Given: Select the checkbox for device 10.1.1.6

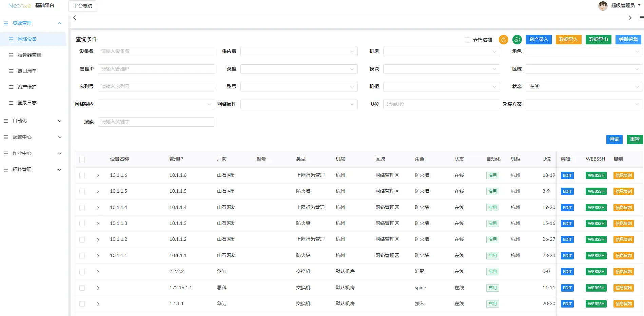Looking at the screenshot, I should 82,175.
